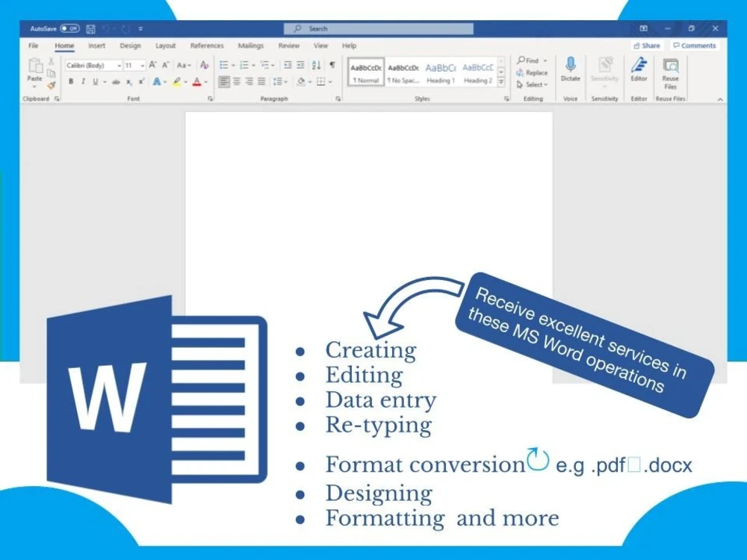This screenshot has height=560, width=747.
Task: Select the Format Painter brush icon
Action: tap(51, 85)
